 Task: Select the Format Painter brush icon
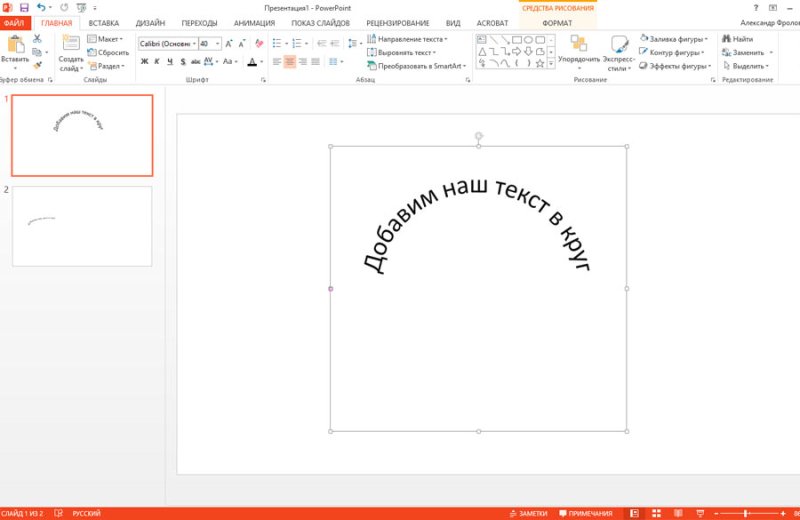37,63
